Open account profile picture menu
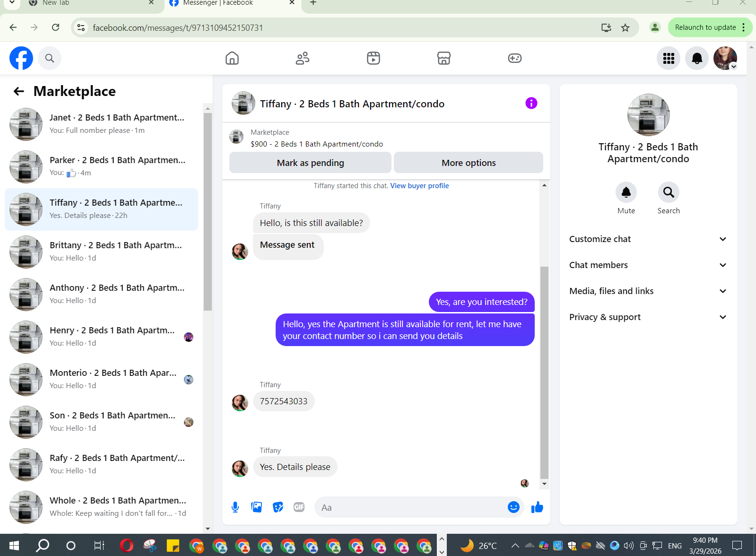 [x=725, y=58]
